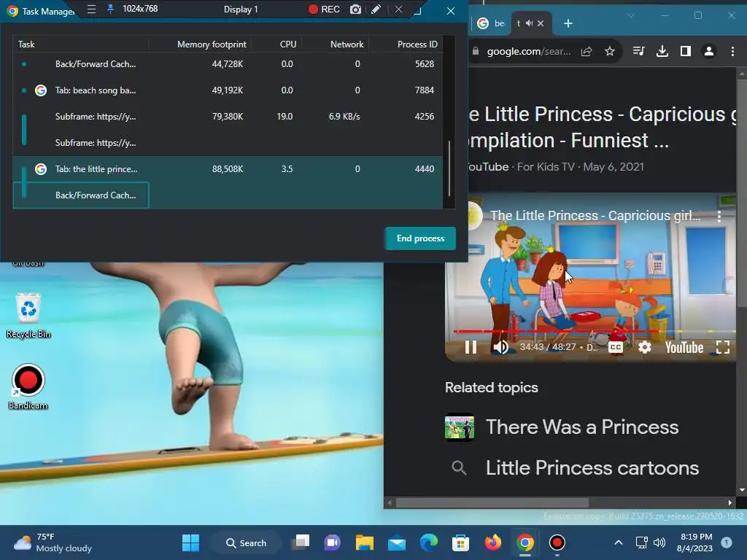Click 'There Was a Princess' thumbnail image

click(x=460, y=427)
